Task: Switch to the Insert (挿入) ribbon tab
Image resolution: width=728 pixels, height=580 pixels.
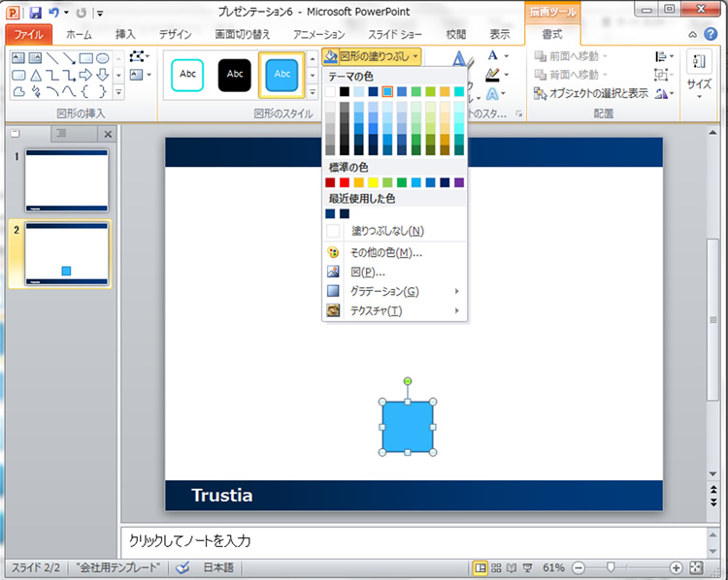Action: tap(125, 34)
